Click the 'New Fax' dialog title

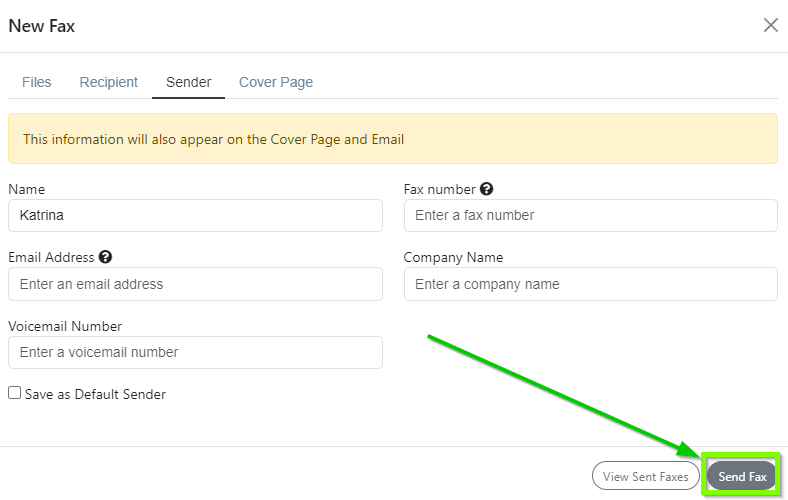tap(42, 26)
